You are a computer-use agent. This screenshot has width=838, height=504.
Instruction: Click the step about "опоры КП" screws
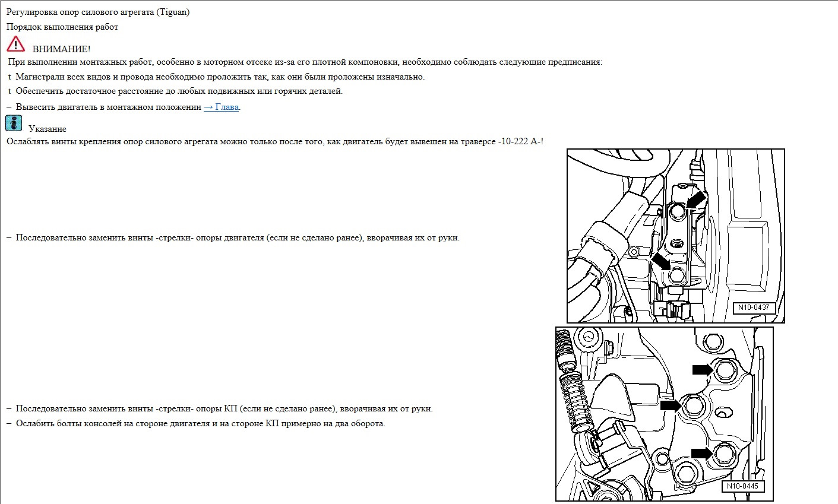(x=224, y=409)
